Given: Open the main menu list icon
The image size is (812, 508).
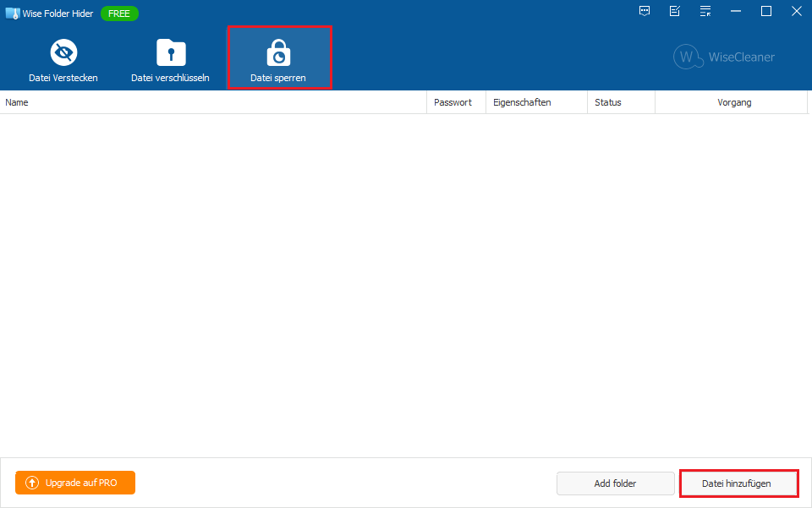Looking at the screenshot, I should [705, 11].
